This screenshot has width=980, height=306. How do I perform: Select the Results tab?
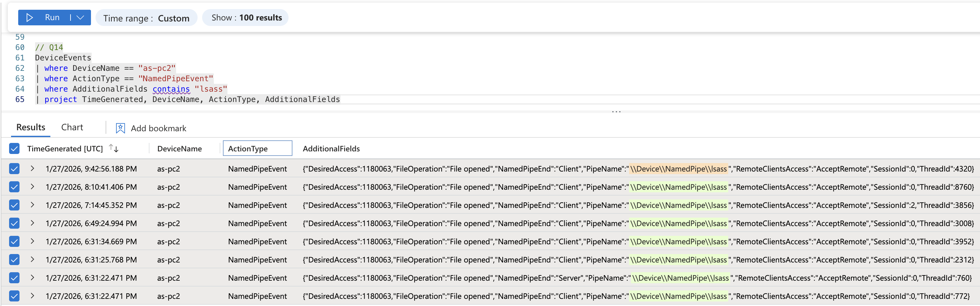pyautogui.click(x=31, y=127)
